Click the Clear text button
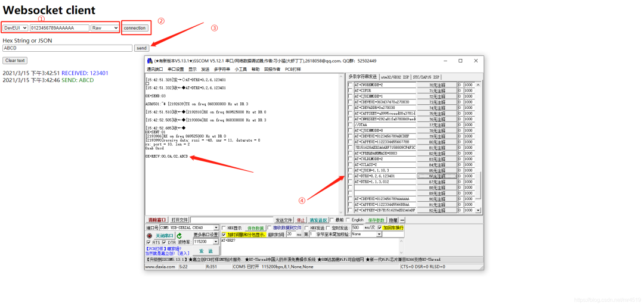 point(15,60)
